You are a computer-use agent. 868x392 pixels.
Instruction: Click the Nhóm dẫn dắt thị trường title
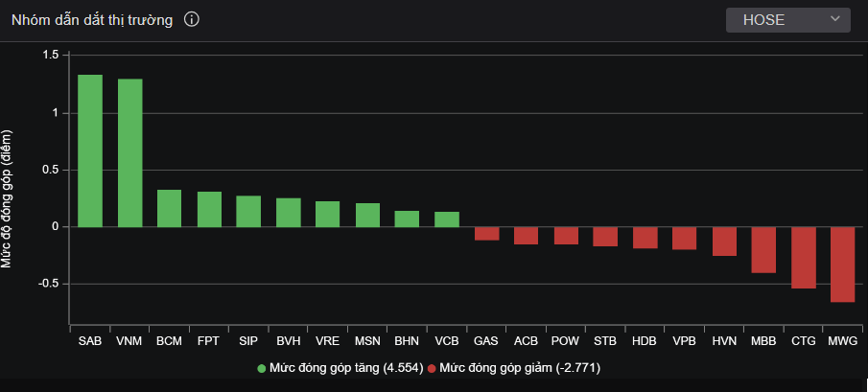92,20
